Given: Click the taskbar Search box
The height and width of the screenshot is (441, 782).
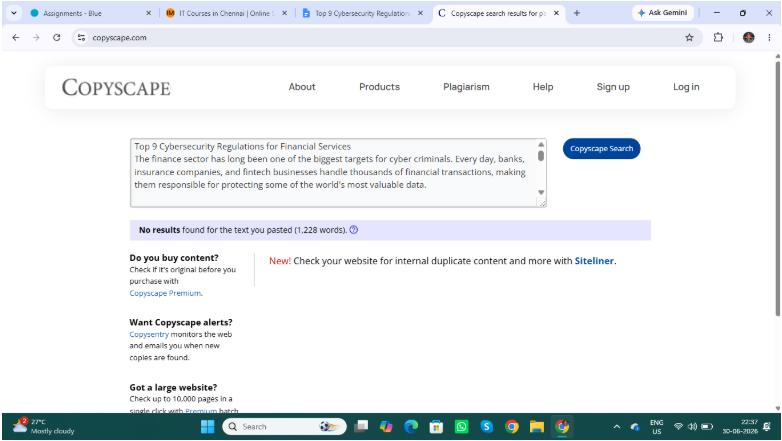Looking at the screenshot, I should [x=284, y=427].
